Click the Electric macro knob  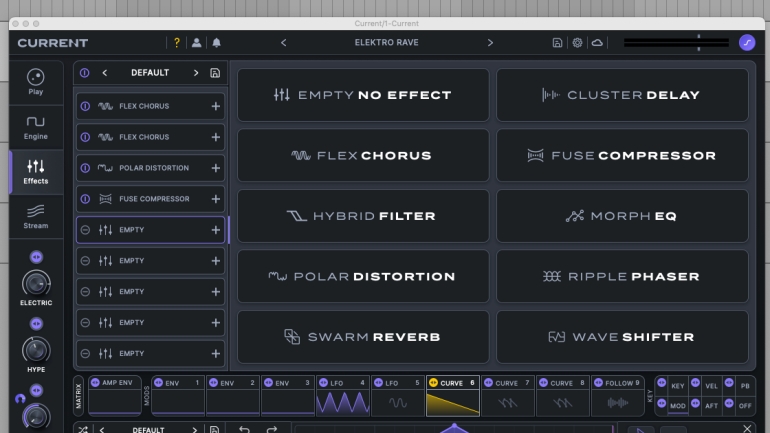pyautogui.click(x=36, y=283)
